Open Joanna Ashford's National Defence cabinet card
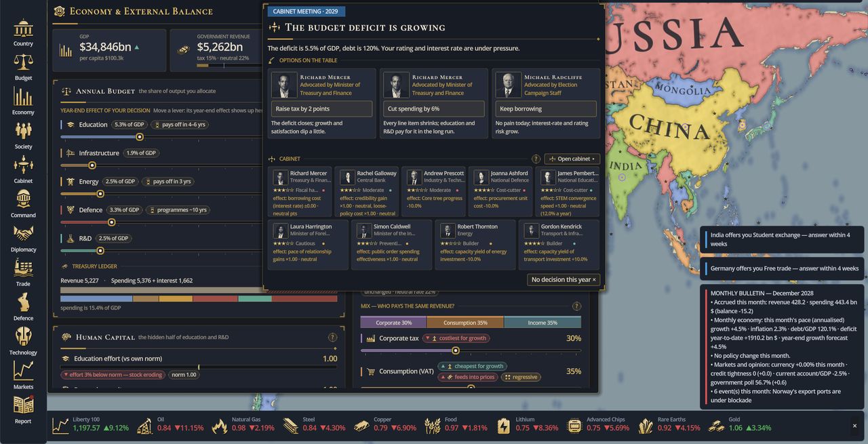This screenshot has width=868, height=444. click(x=500, y=192)
